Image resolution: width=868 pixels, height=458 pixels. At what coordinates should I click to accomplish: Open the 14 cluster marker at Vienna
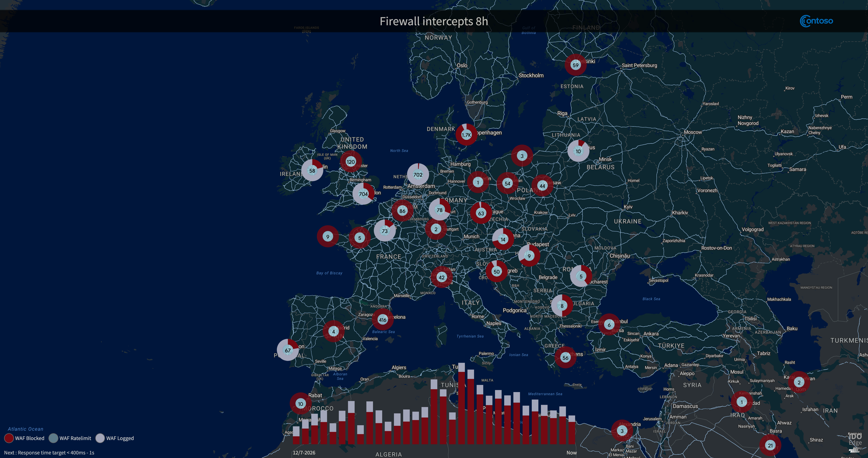pyautogui.click(x=503, y=239)
